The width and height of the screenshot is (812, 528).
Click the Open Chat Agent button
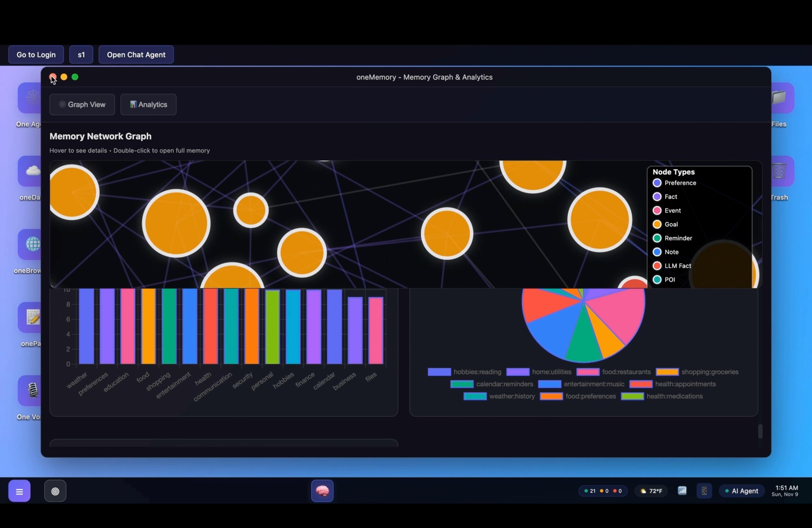click(136, 55)
